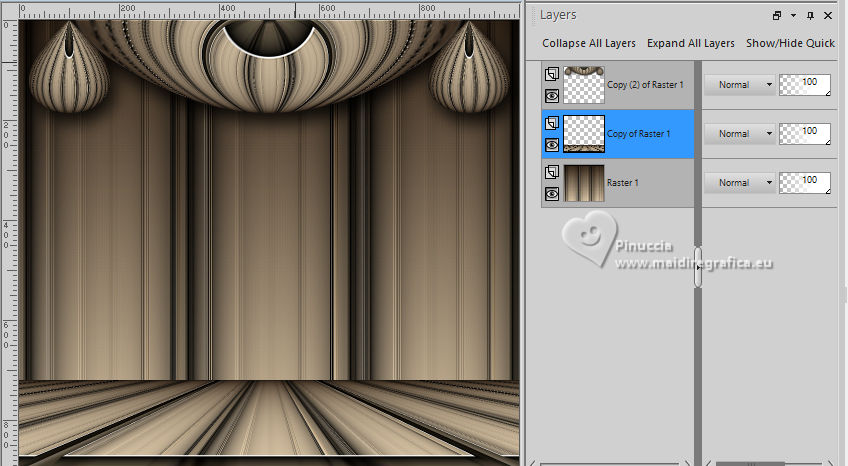Viewport: 848px width, 466px height.
Task: Click layer type icon of Raster 1
Action: pyautogui.click(x=551, y=172)
